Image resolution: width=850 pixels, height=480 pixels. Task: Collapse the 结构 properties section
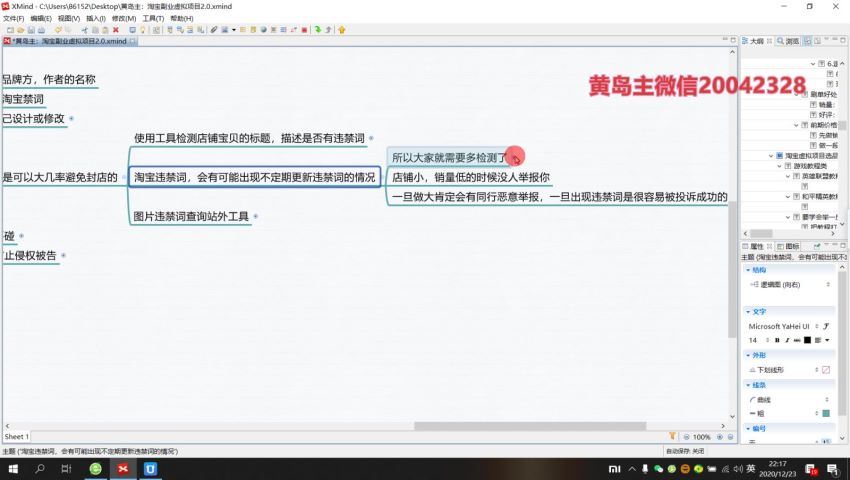(x=748, y=270)
